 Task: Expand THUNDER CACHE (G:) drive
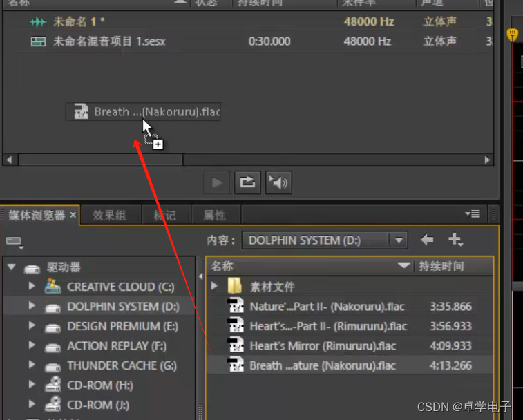(x=32, y=365)
